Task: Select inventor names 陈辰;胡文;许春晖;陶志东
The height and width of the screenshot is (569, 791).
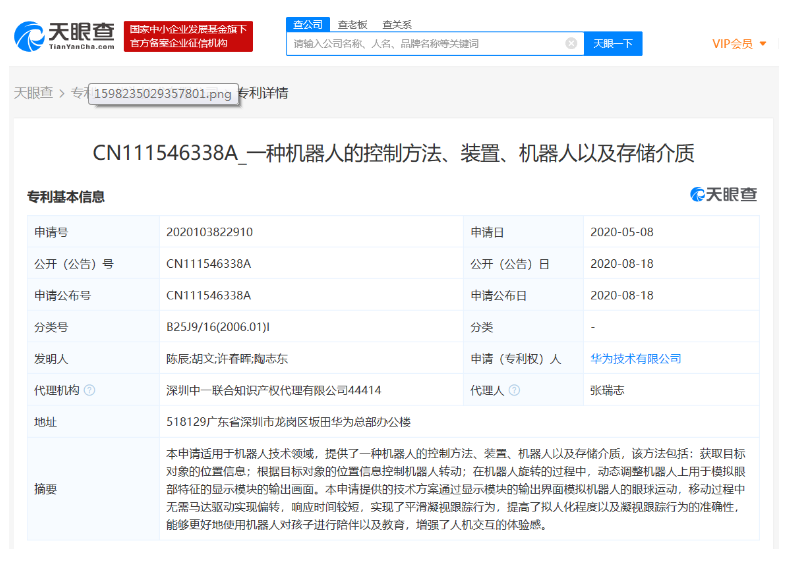Action: click(227, 359)
